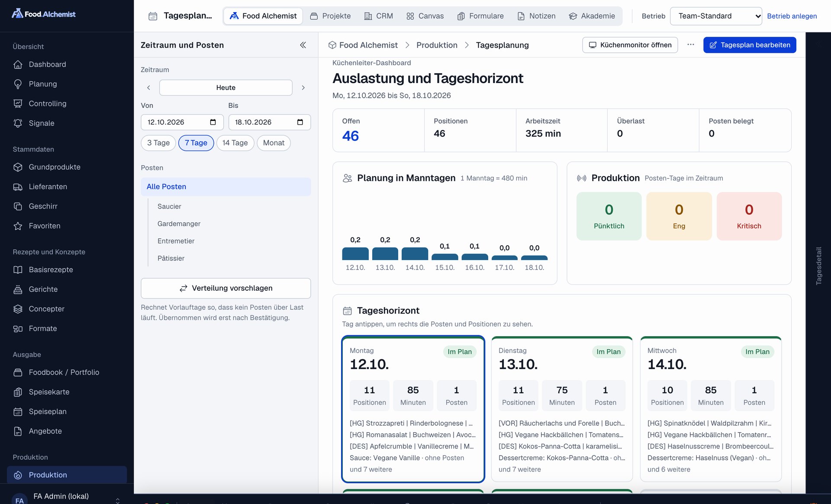
Task: Open Geschirr in sidebar
Action: point(67,206)
